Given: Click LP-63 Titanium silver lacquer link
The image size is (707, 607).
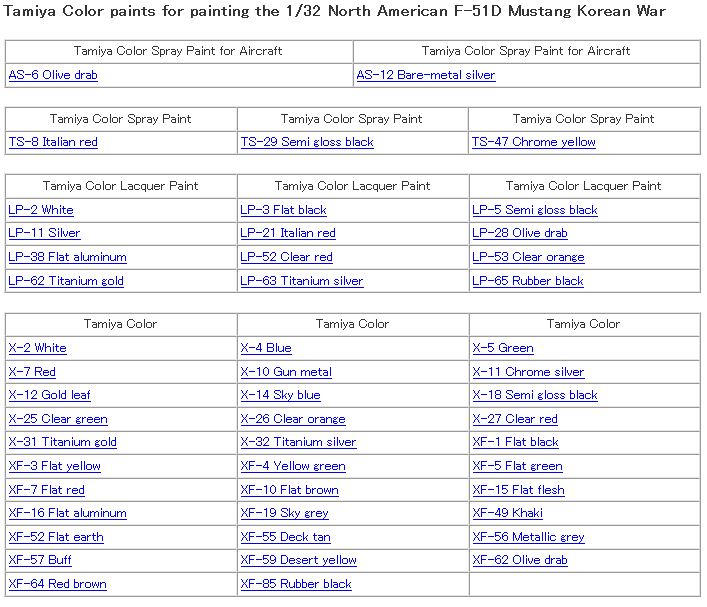Looking at the screenshot, I should pyautogui.click(x=301, y=281).
